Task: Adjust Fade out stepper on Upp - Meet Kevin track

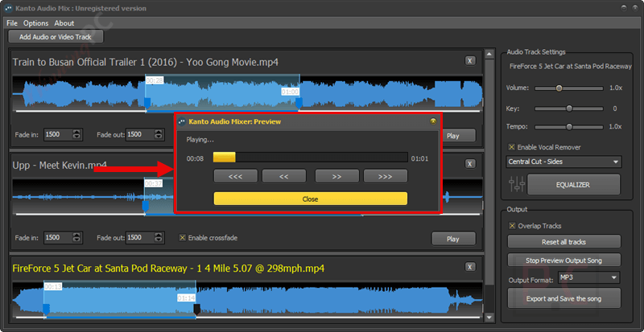Action: click(159, 238)
